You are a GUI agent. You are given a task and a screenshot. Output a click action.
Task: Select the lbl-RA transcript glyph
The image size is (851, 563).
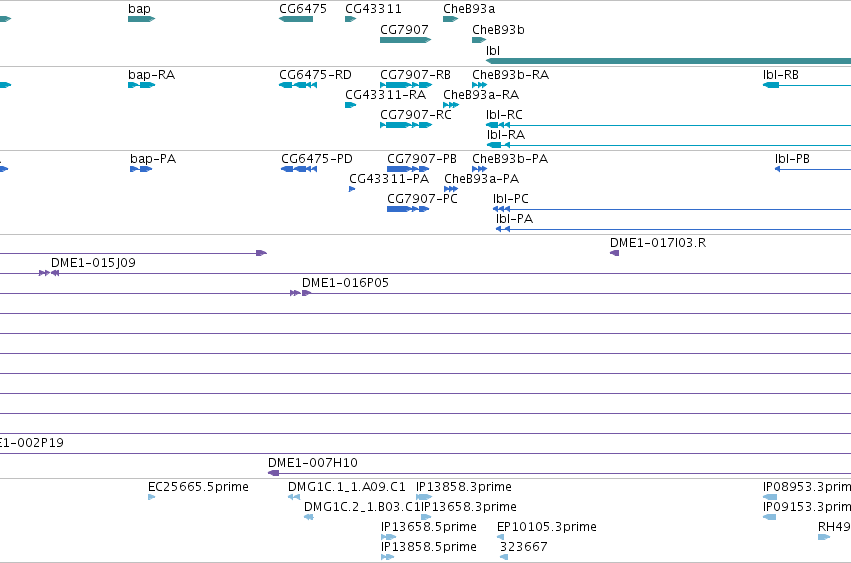[x=669, y=145]
